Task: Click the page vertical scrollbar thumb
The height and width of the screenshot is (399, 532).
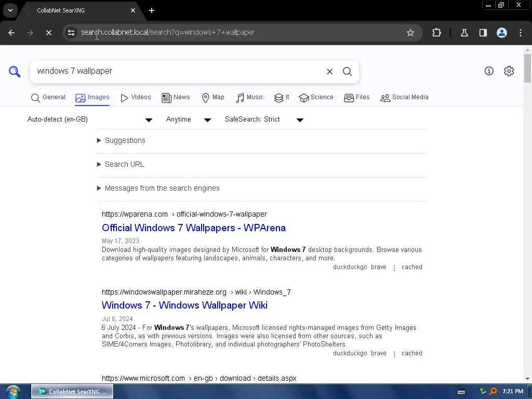Action: (x=527, y=68)
